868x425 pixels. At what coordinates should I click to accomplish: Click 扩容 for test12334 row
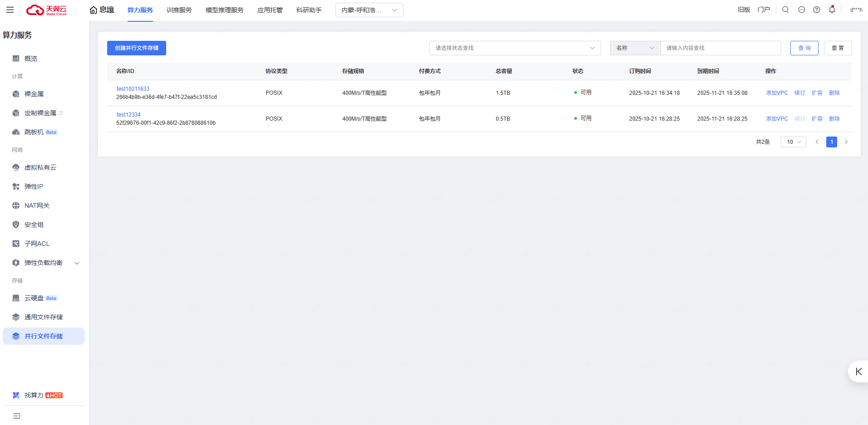click(x=817, y=119)
